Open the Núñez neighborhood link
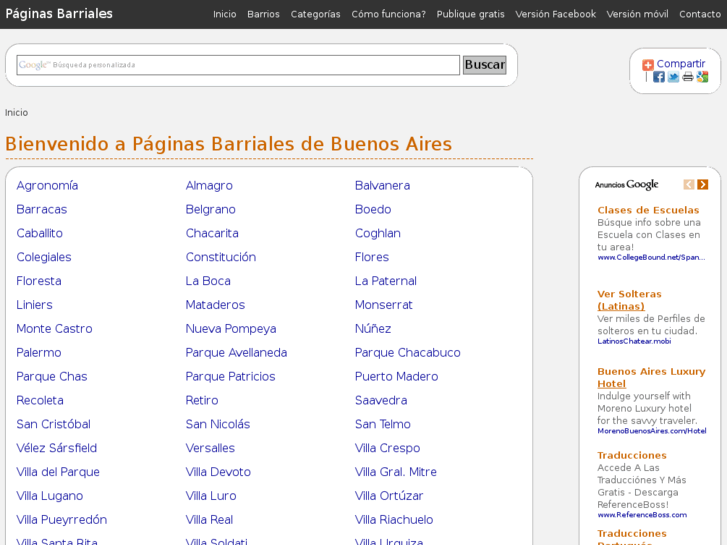727x545 pixels. point(373,329)
